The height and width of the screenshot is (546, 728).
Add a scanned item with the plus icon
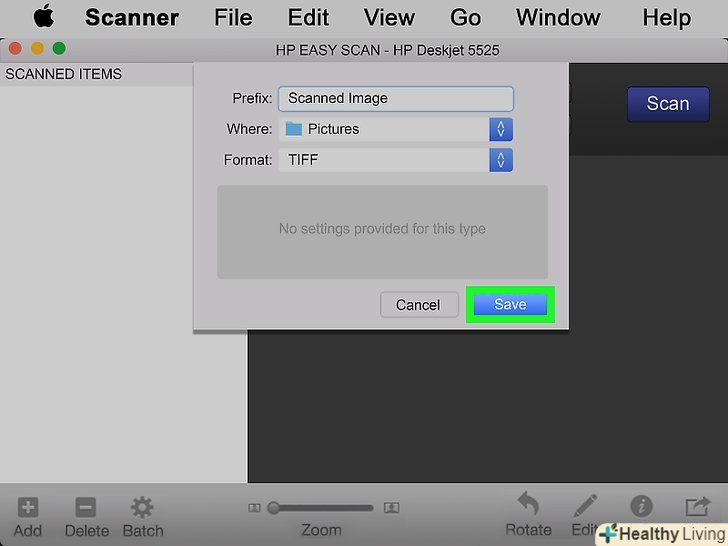(x=28, y=507)
